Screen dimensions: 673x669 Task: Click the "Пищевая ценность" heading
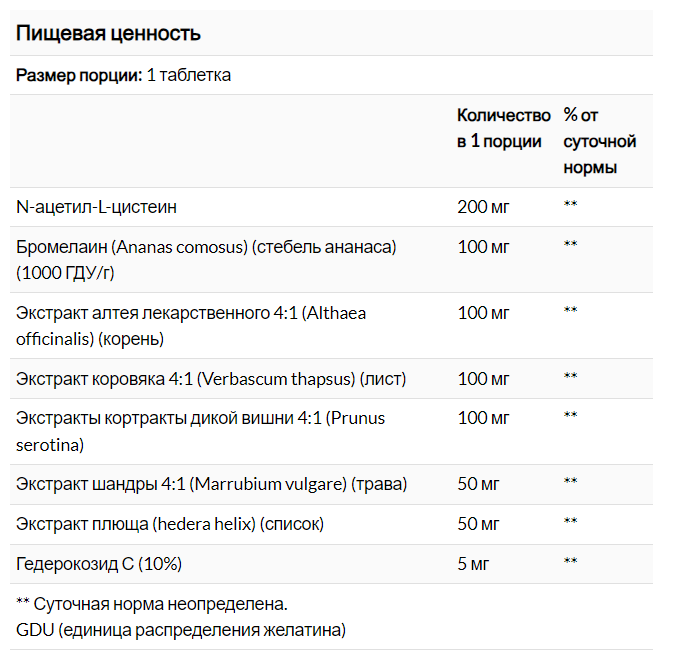coord(108,33)
